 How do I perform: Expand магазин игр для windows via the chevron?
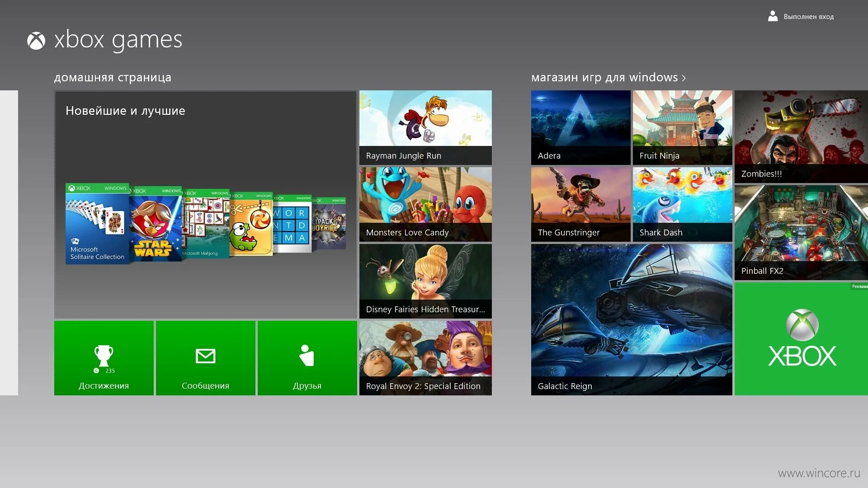point(684,77)
